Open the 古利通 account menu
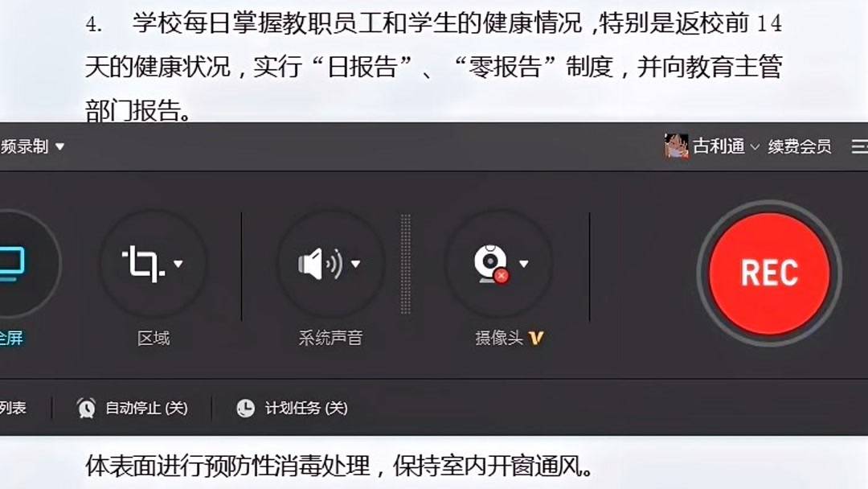 [x=725, y=146]
